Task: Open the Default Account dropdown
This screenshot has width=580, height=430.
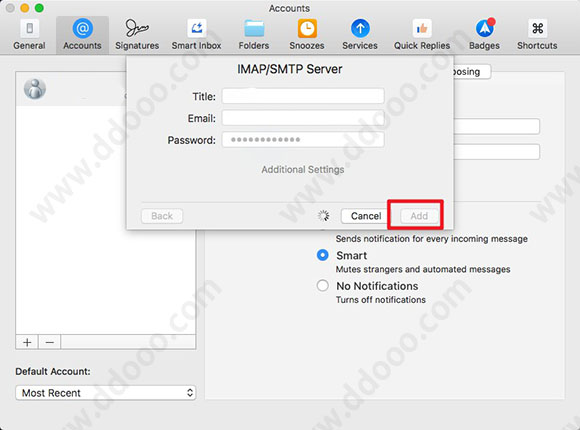Action: (x=105, y=393)
